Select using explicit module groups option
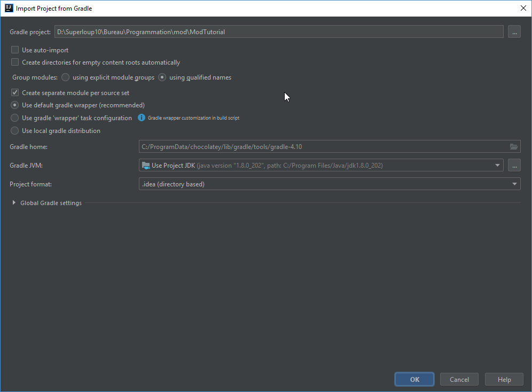This screenshot has height=392, width=532. tap(66, 77)
